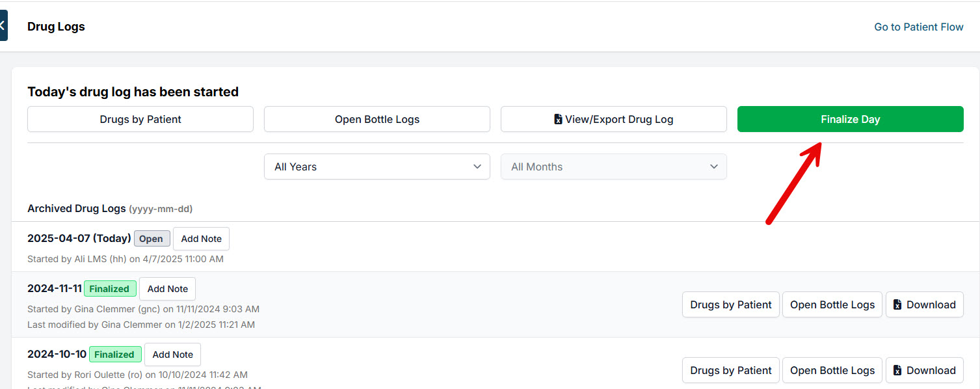Click the file icon on 2024-11-11 Download
The width and height of the screenshot is (980, 389).
click(897, 305)
